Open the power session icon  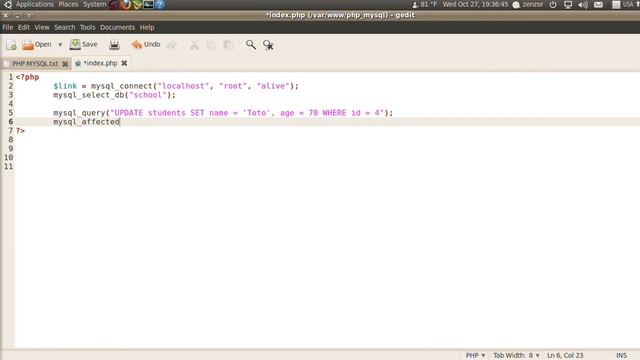[553, 4]
